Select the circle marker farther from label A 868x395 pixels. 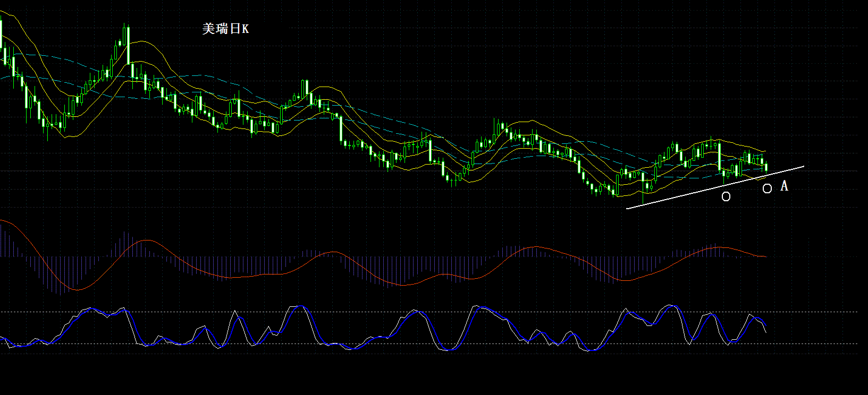click(x=726, y=197)
